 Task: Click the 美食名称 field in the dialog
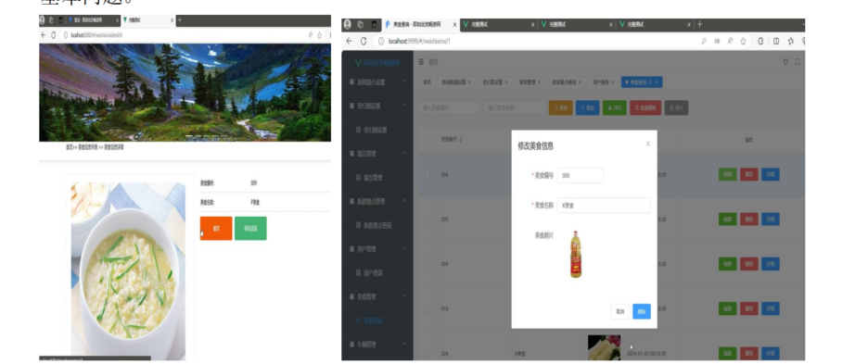click(604, 206)
